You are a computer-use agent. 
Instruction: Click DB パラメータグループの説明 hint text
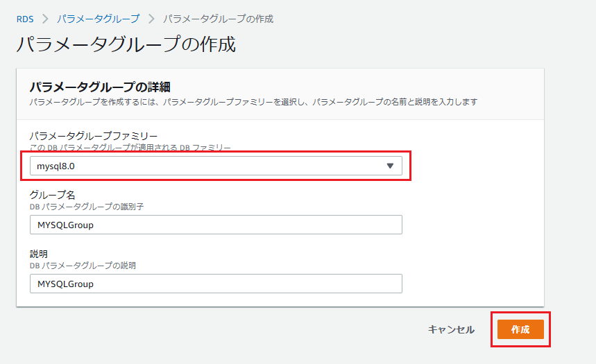click(x=83, y=266)
